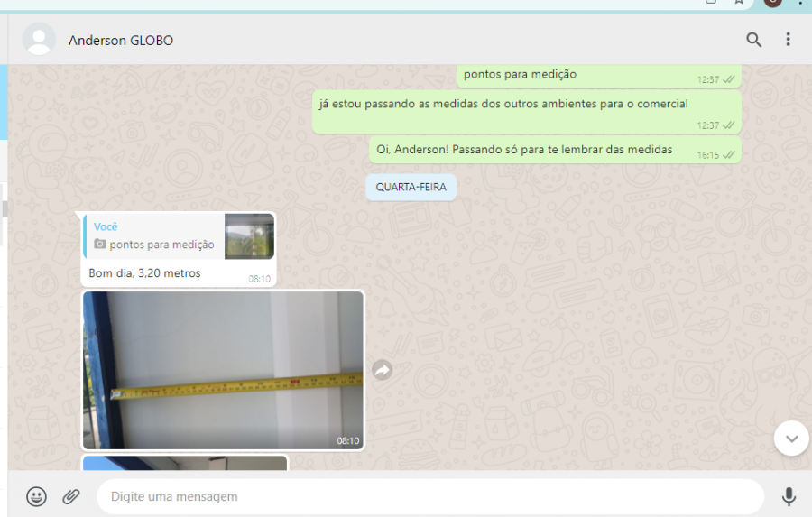The image size is (812, 517).
Task: Click the 16:15 read receipt checkmarks
Action: [x=729, y=154]
